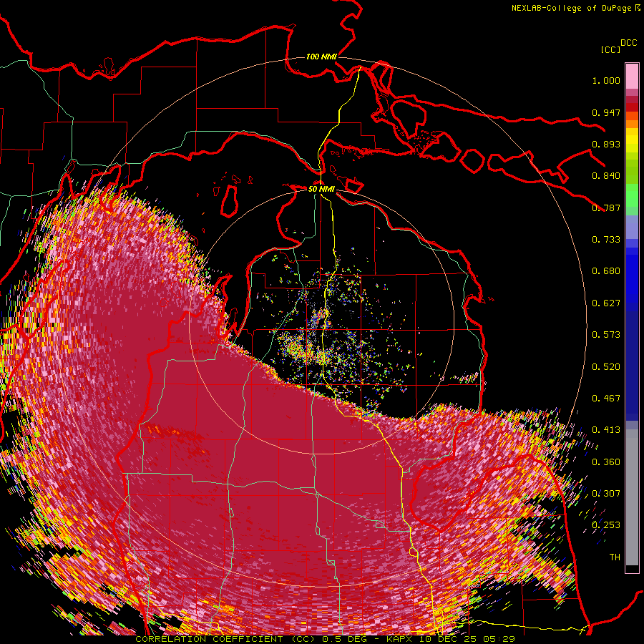Click the 0.307 scale value
This screenshot has width=644, height=644.
[x=606, y=494]
